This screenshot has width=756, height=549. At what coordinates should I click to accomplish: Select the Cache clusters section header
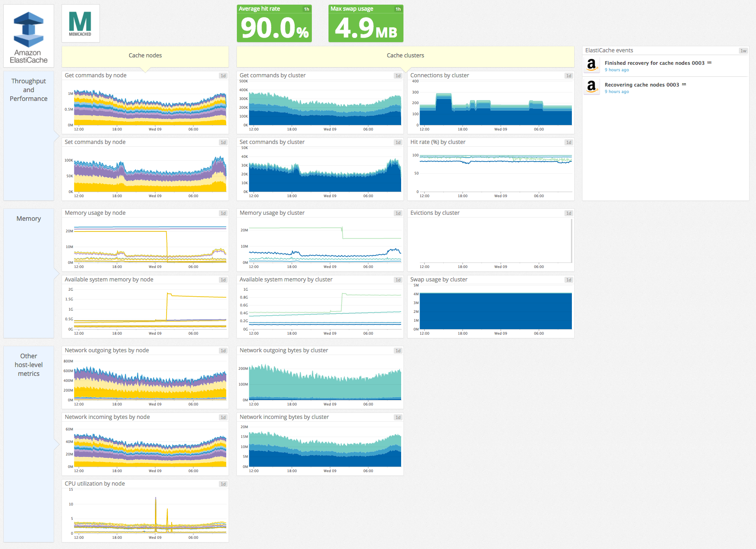[x=405, y=55]
